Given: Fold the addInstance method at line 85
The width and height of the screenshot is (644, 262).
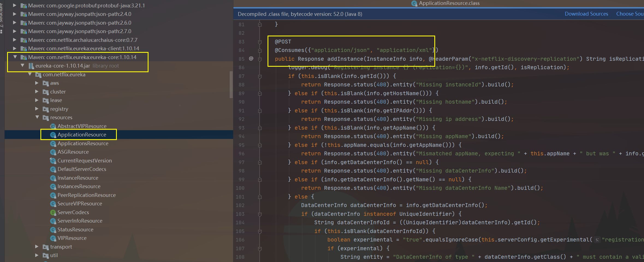Looking at the screenshot, I should [x=260, y=59].
